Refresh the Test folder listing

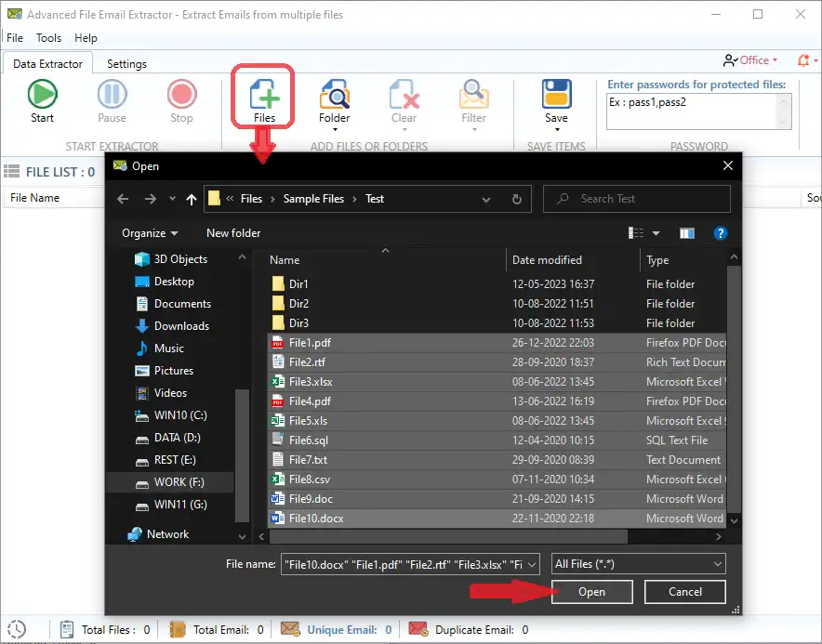tap(516, 199)
